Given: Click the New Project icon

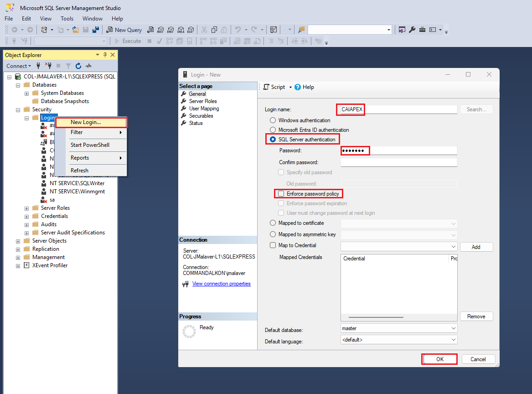Looking at the screenshot, I should pos(44,30).
